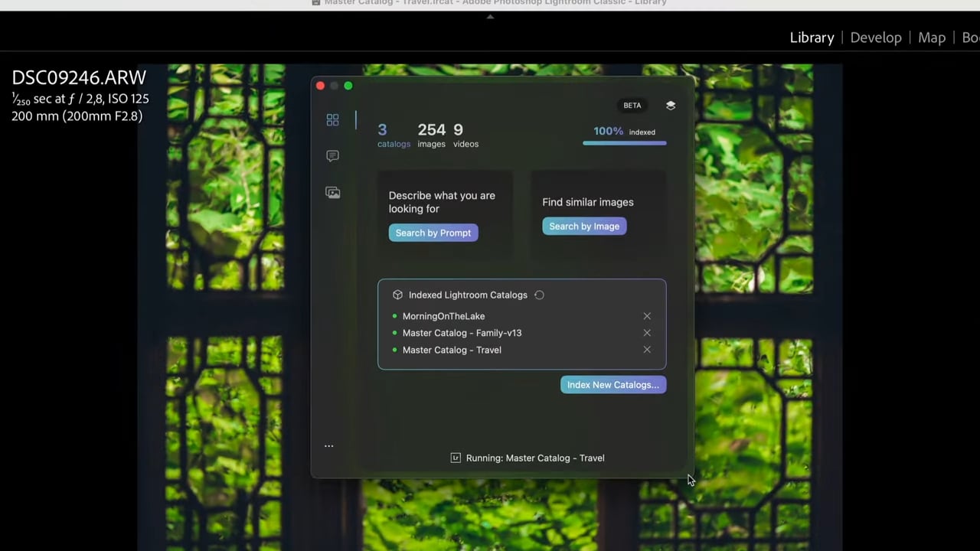Switch to Develop module in Lightroom
The width and height of the screenshot is (980, 551).
[876, 37]
